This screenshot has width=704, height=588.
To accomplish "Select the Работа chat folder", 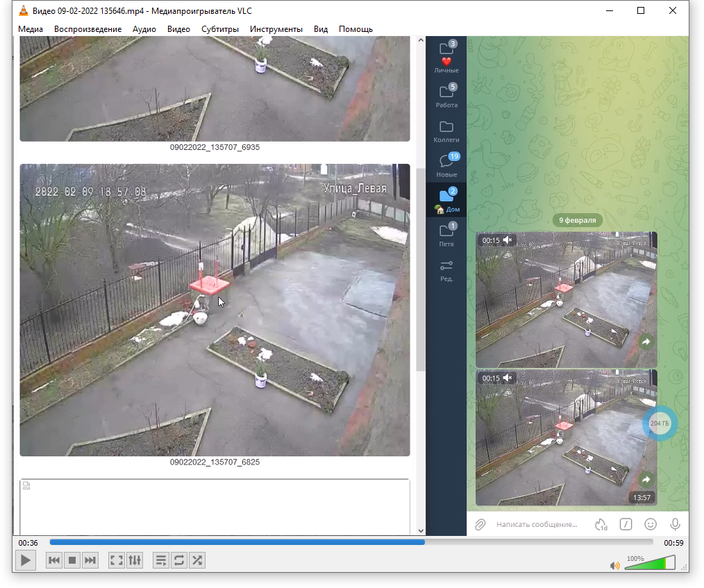I will pos(446,95).
